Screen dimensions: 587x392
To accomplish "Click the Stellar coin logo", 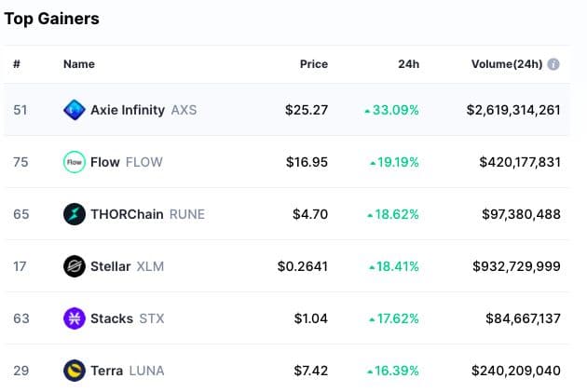I will pyautogui.click(x=75, y=266).
